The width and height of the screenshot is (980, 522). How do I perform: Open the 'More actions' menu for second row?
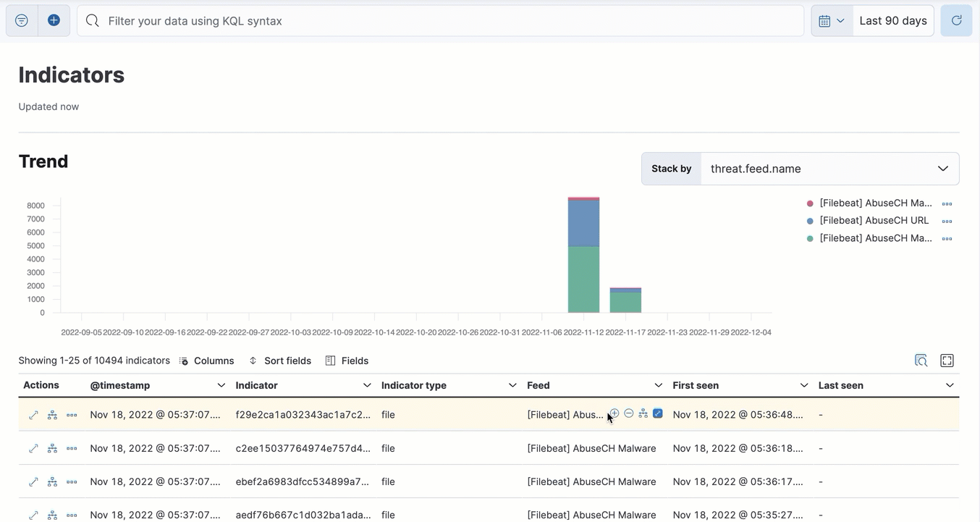[72, 448]
